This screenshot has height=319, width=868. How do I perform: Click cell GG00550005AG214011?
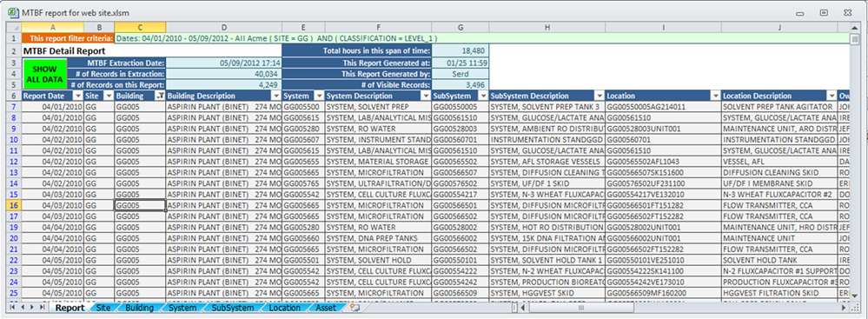(663, 106)
